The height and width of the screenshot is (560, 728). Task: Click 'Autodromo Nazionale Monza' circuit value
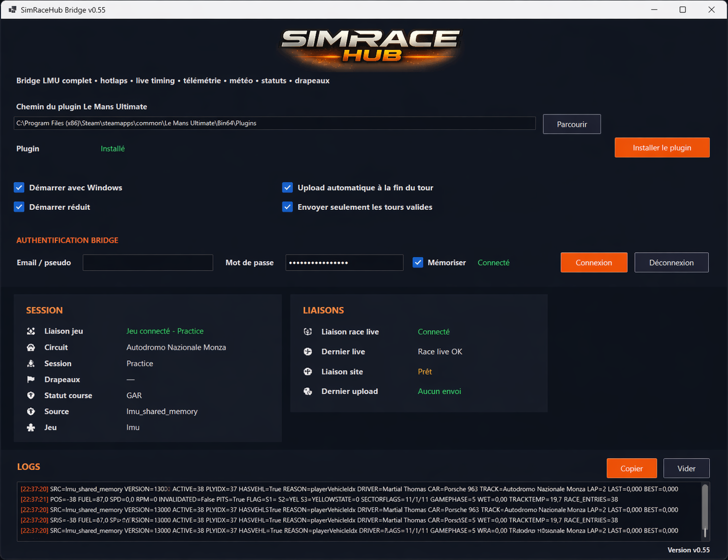pyautogui.click(x=176, y=347)
